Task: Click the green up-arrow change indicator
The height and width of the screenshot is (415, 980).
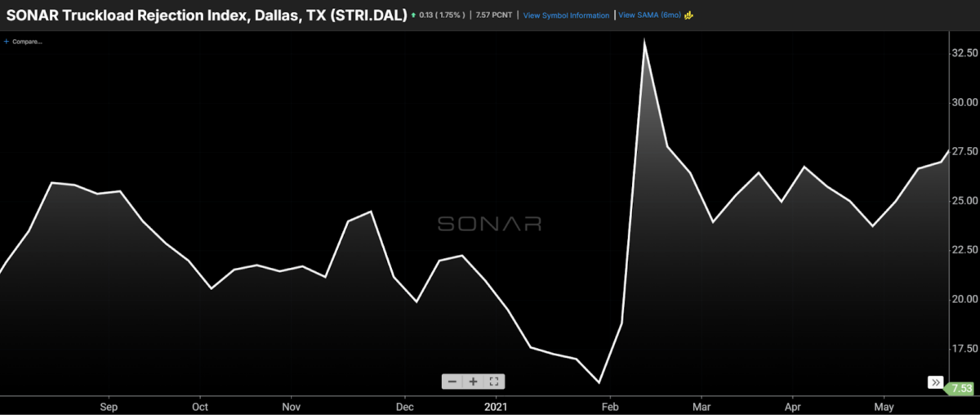Action: (415, 15)
